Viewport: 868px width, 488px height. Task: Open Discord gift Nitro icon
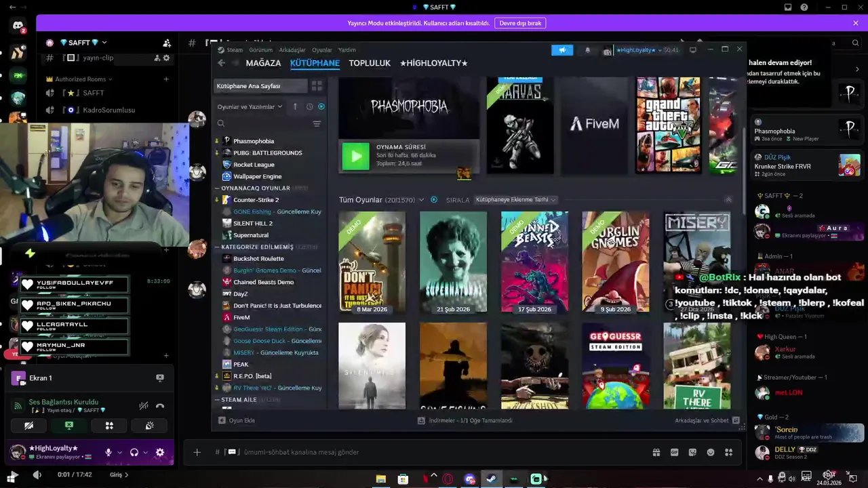(x=656, y=452)
